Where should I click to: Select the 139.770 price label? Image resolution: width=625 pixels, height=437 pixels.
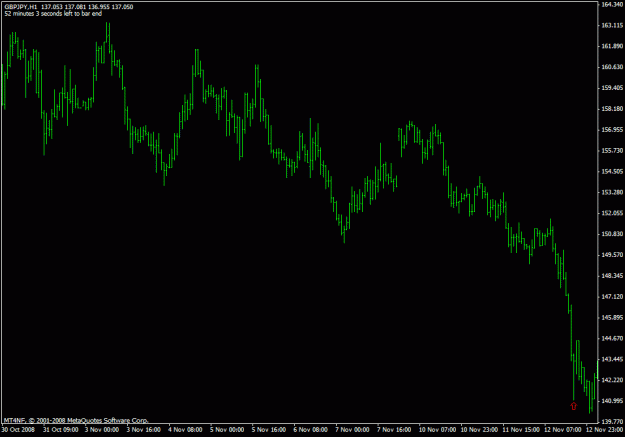click(x=612, y=421)
